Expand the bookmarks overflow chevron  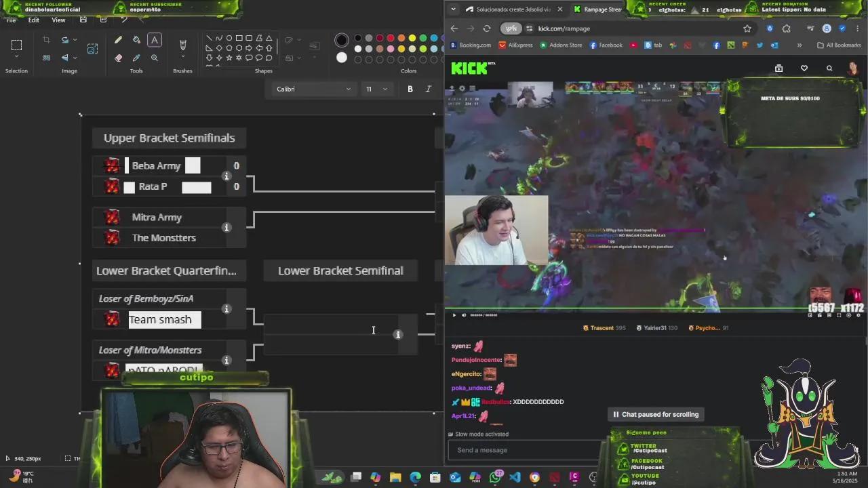(800, 45)
